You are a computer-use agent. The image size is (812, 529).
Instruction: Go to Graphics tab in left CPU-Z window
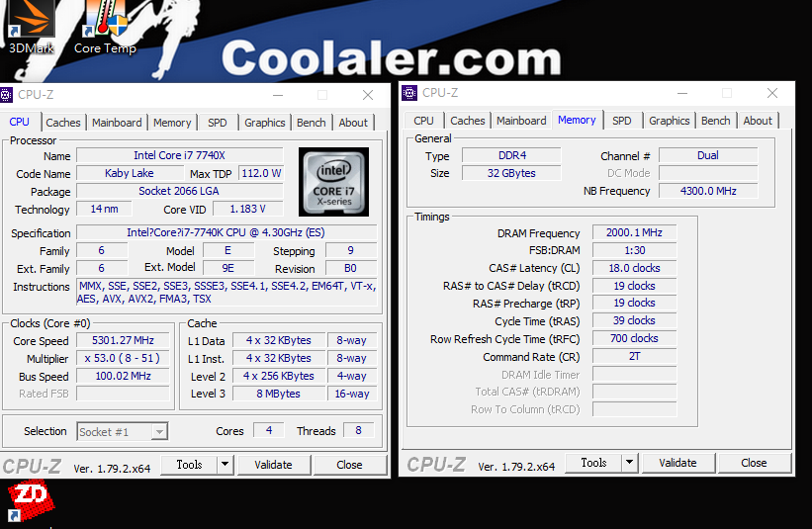pyautogui.click(x=265, y=123)
